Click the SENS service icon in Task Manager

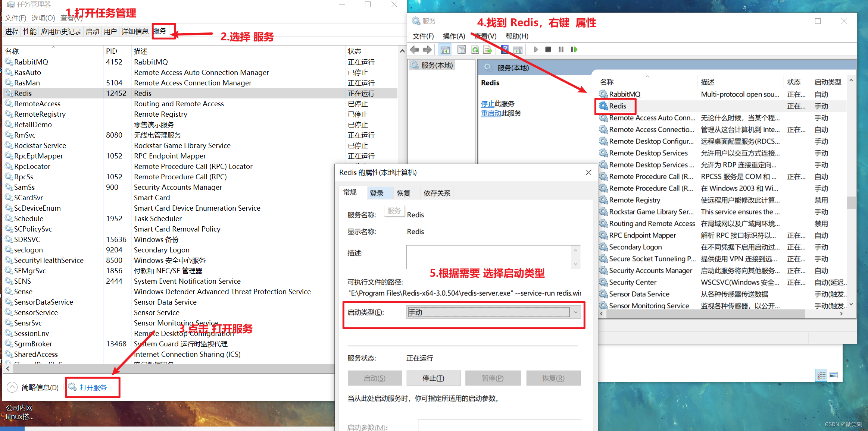[x=9, y=281]
